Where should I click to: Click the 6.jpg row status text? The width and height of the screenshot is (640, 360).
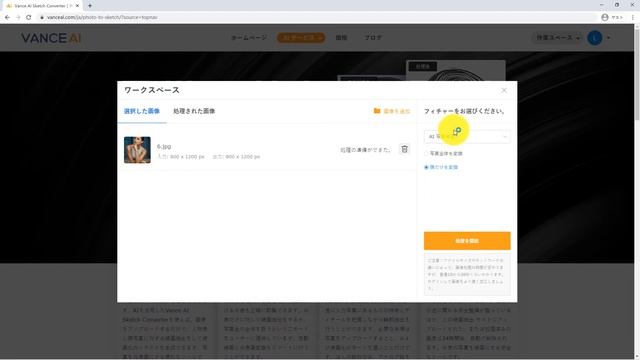(x=365, y=150)
